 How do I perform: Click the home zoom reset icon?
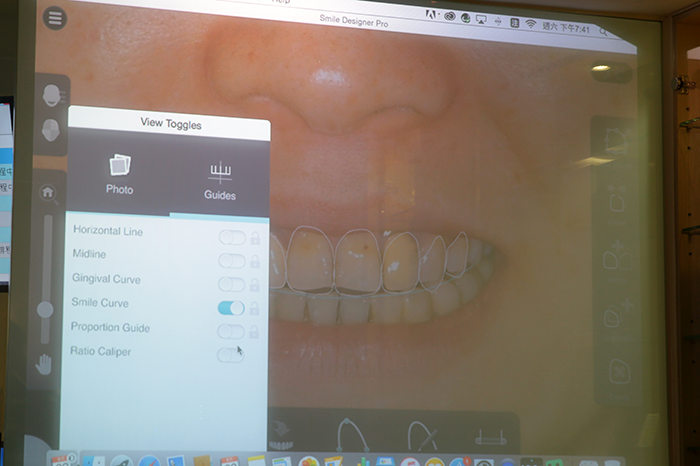(48, 193)
